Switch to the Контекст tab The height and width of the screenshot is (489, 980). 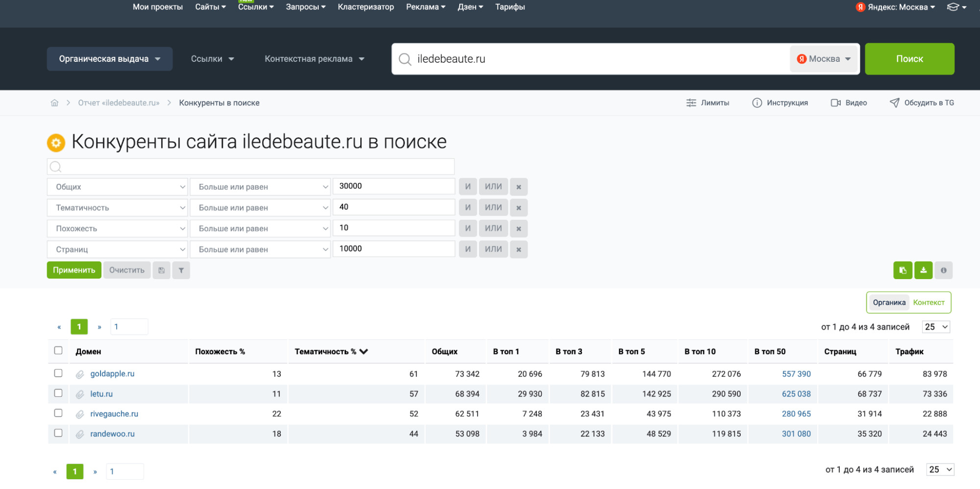(929, 303)
